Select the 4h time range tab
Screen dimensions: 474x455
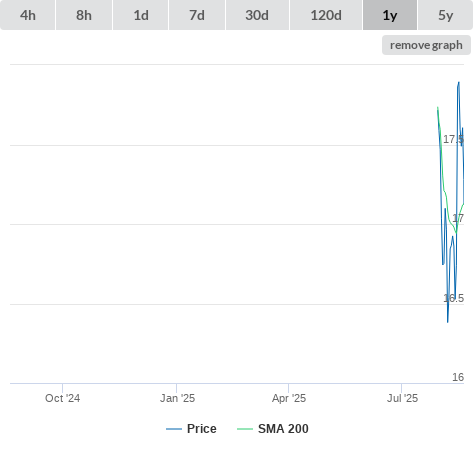[28, 15]
